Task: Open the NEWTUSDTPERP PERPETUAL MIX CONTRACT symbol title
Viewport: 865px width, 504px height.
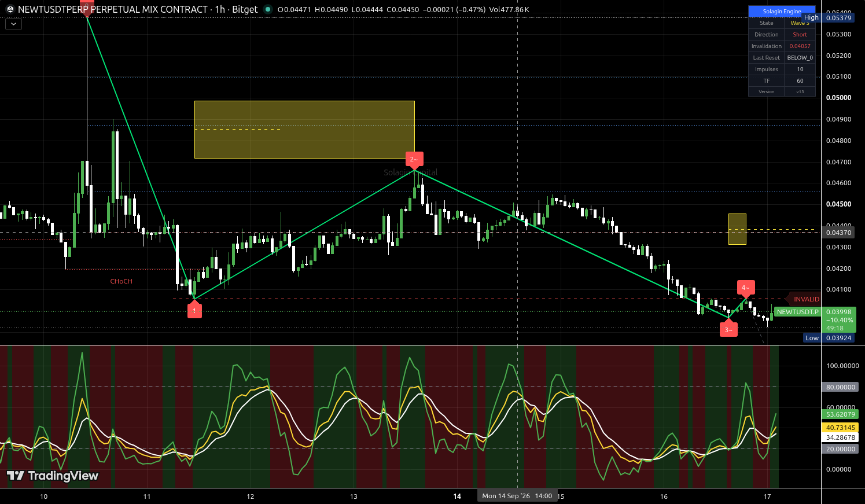Action: 113,9
